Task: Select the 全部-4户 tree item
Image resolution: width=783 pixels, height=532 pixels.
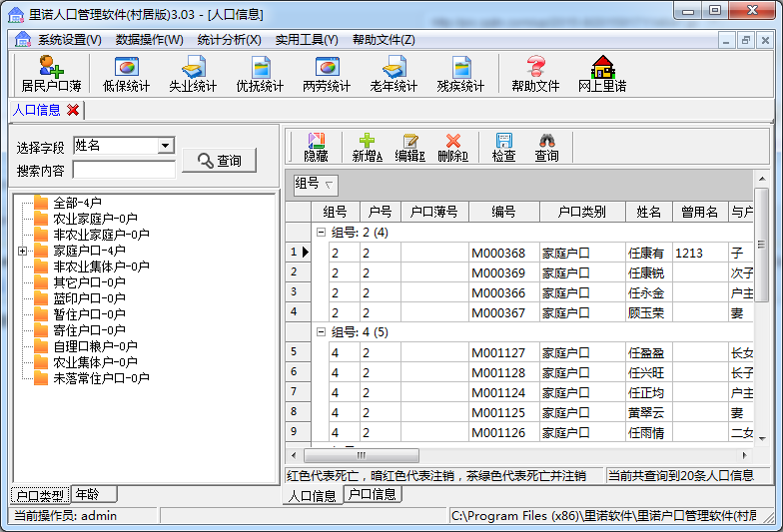Action: [77, 203]
